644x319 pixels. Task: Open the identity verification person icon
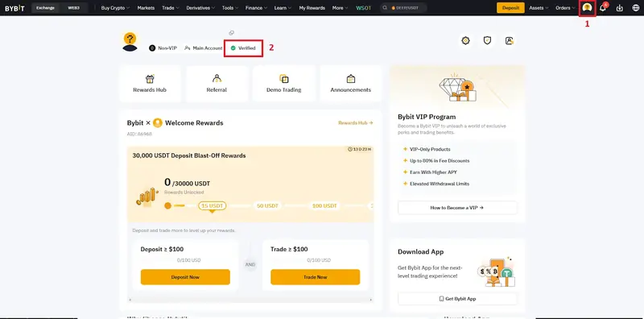pyautogui.click(x=510, y=40)
